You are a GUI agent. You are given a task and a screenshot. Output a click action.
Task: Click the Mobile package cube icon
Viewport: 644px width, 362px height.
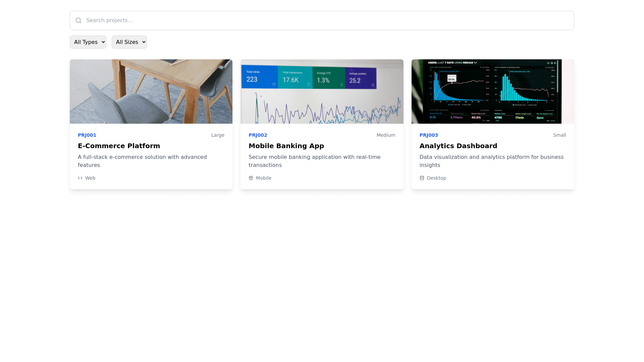(x=251, y=178)
